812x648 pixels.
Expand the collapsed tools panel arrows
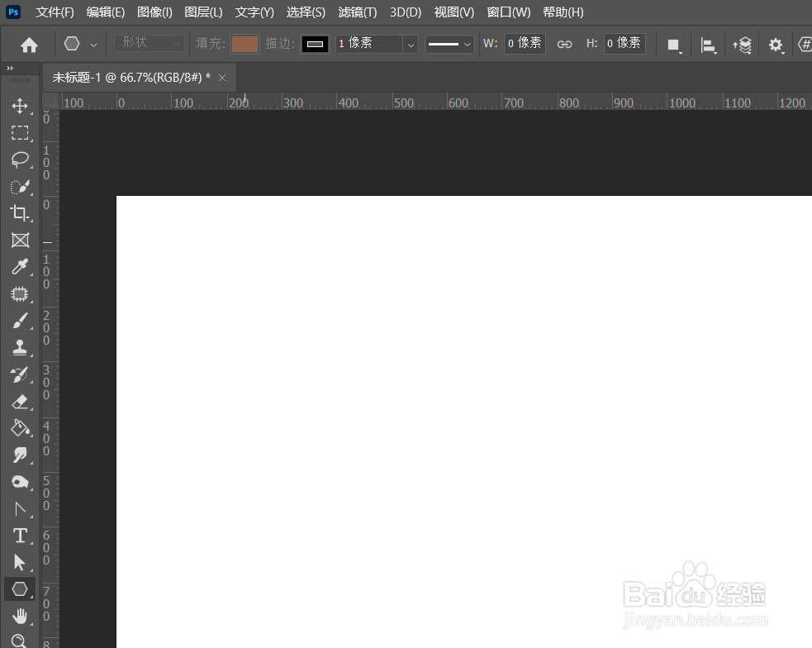tap(10, 68)
